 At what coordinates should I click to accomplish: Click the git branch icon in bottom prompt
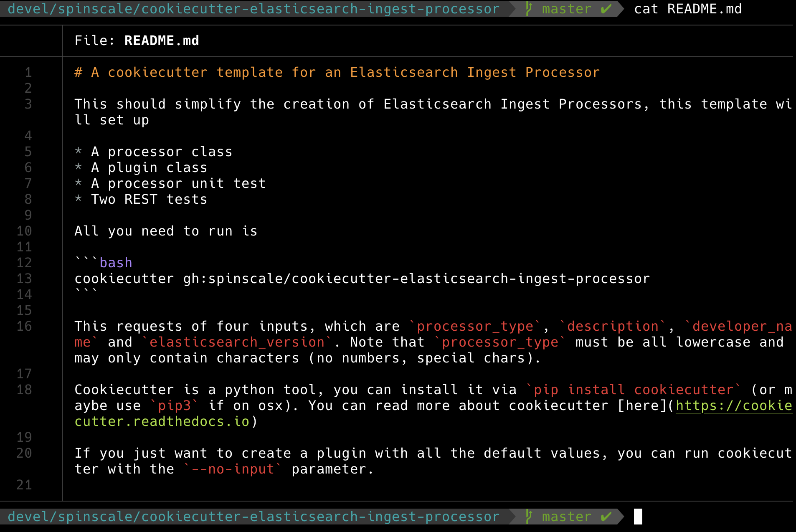tap(529, 517)
